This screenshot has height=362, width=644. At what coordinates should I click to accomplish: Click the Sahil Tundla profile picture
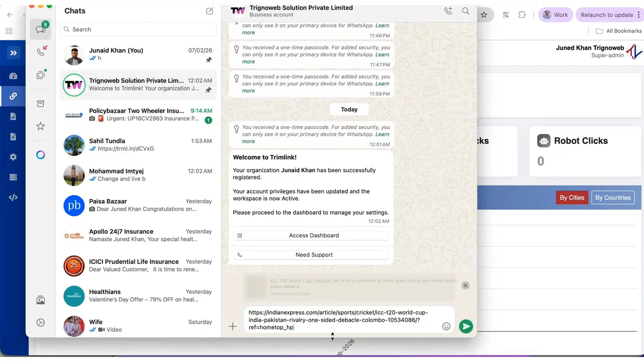[x=74, y=145]
